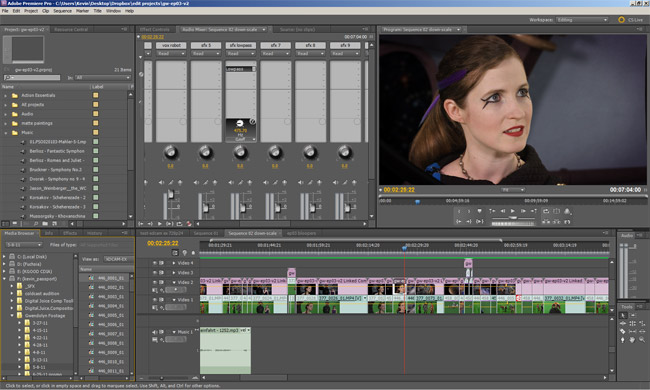650x390 pixels.
Task: Click Go to In Point in Program Monitor
Action: point(459,221)
